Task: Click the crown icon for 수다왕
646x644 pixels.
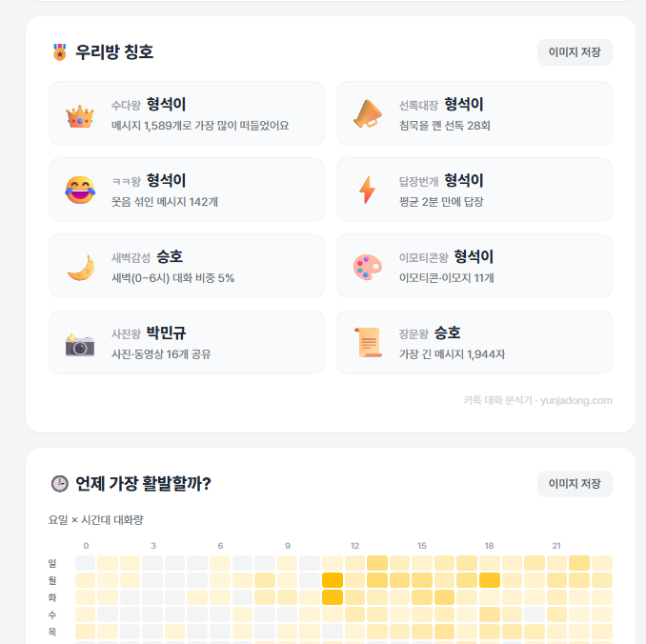Action: coord(80,116)
